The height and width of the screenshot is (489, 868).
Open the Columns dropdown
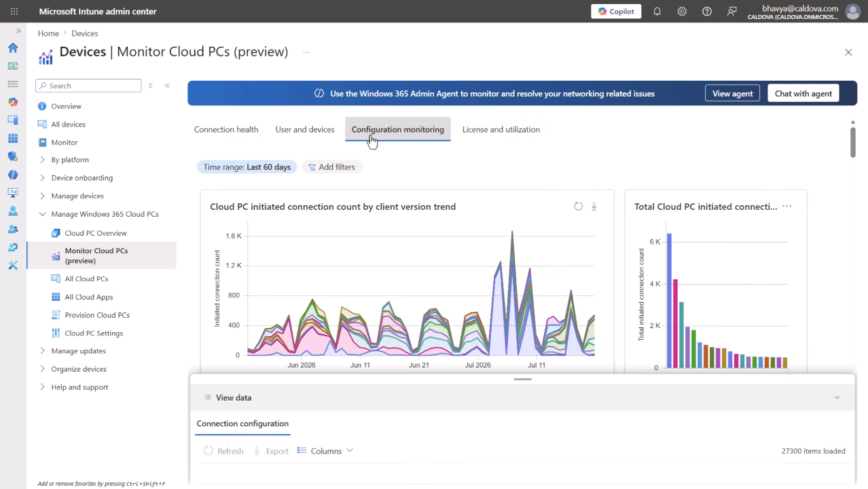[326, 451]
